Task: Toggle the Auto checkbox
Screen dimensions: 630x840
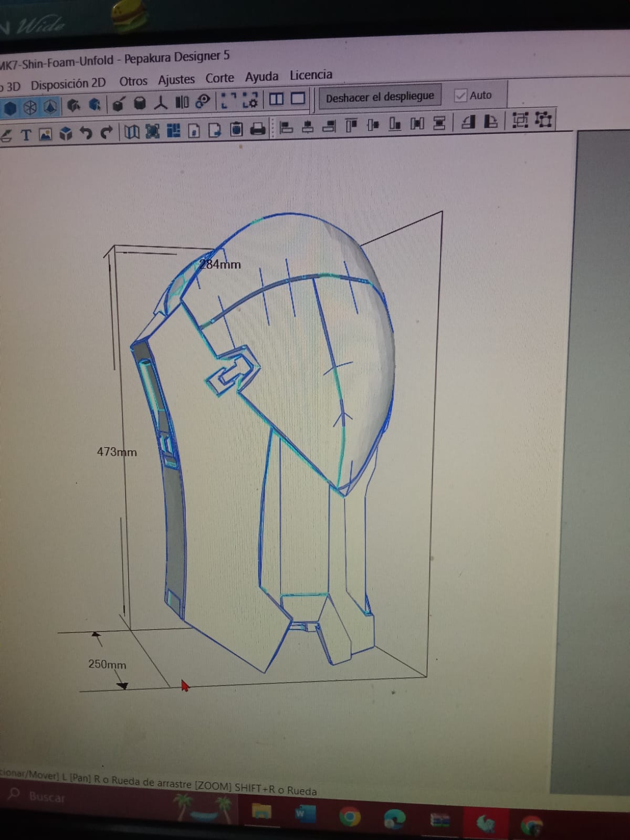Action: pos(461,96)
